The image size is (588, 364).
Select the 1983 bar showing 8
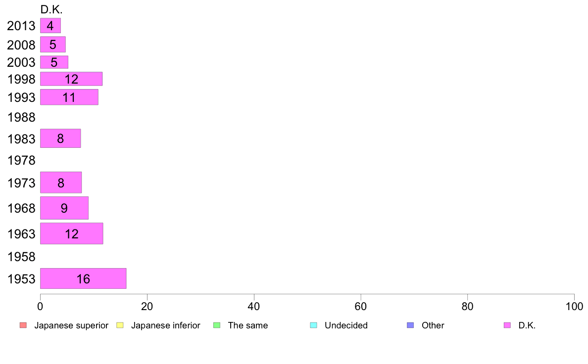[60, 138]
